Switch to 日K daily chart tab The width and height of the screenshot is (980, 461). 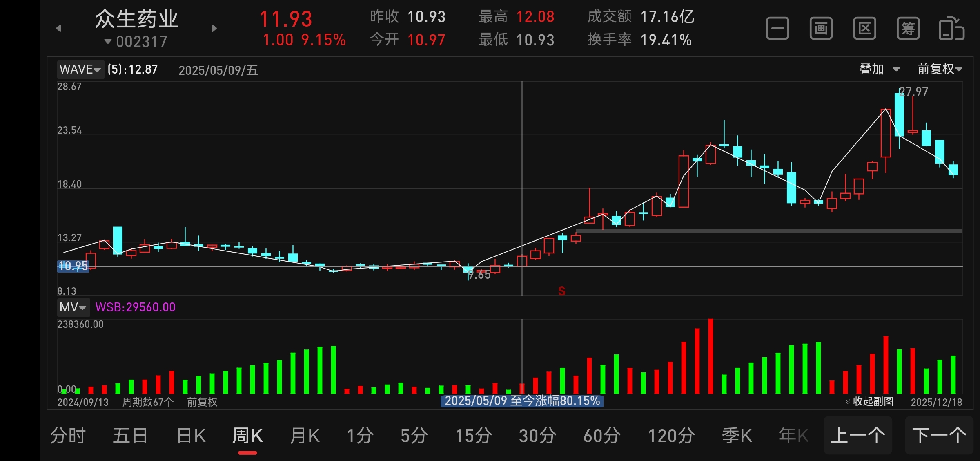click(x=191, y=436)
